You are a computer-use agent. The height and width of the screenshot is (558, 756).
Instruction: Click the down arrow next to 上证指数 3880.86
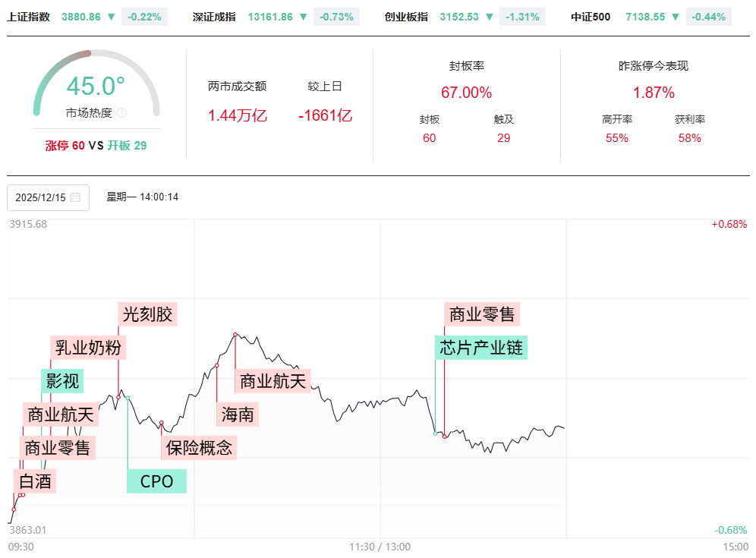click(x=112, y=17)
